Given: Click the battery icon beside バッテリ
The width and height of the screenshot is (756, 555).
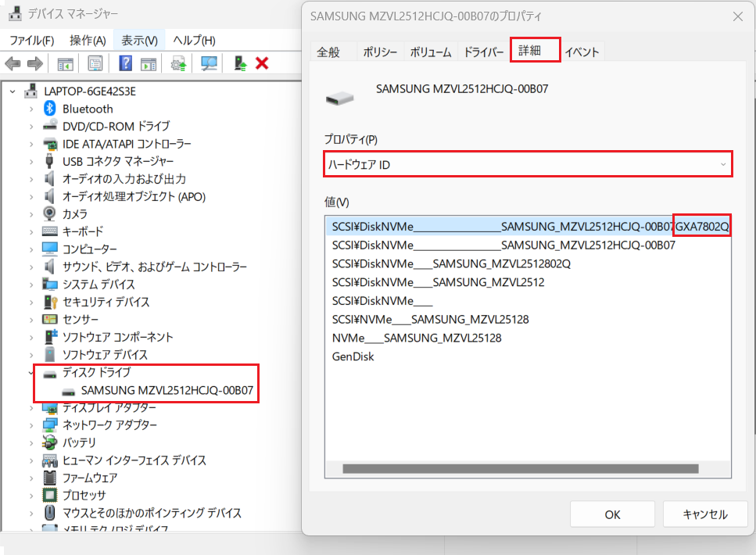Looking at the screenshot, I should click(x=50, y=442).
